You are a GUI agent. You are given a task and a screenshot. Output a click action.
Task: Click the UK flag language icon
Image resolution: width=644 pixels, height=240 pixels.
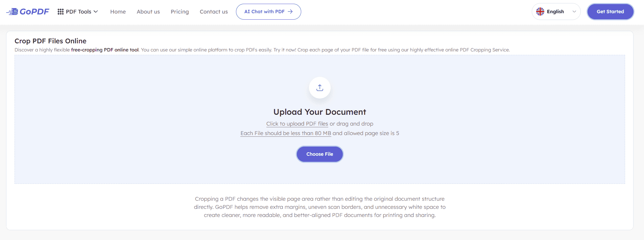[540, 12]
